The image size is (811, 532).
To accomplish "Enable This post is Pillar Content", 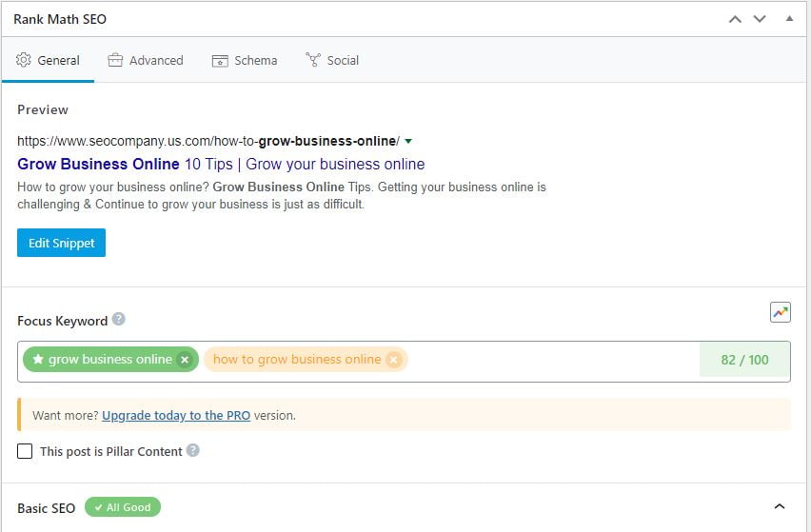I will pos(25,451).
